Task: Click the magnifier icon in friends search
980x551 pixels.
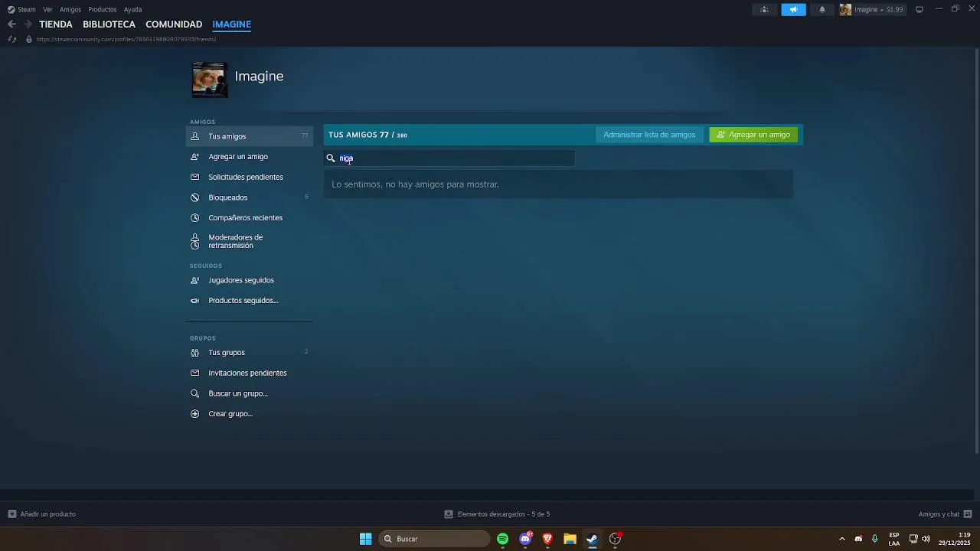Action: [x=331, y=158]
